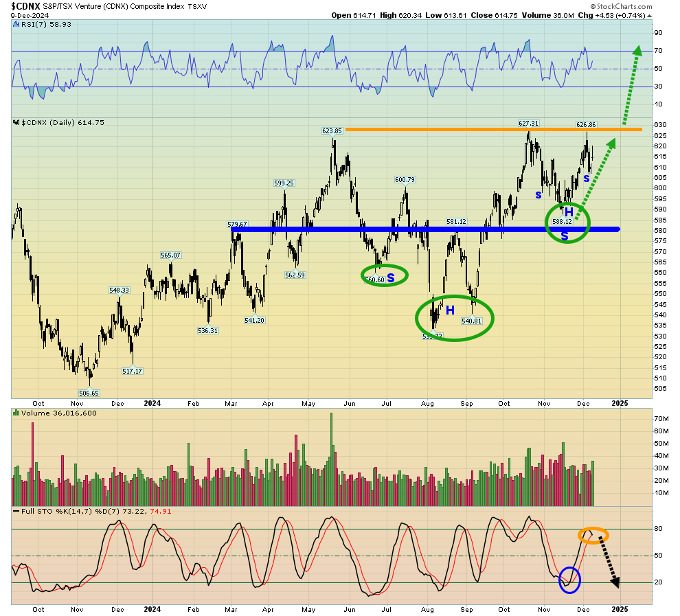Select the large green ellipse marked H
Viewport: 680px width, 616px height.
[454, 318]
